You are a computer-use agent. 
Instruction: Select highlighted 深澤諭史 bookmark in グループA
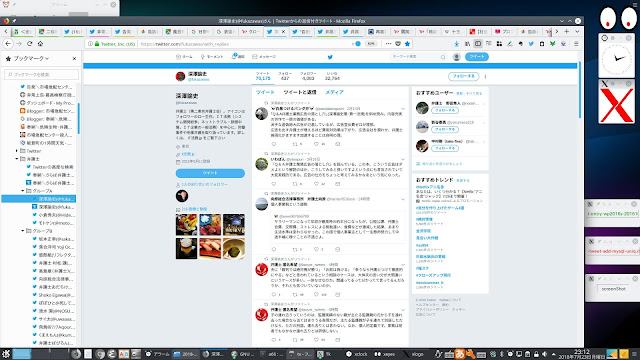pos(39,199)
